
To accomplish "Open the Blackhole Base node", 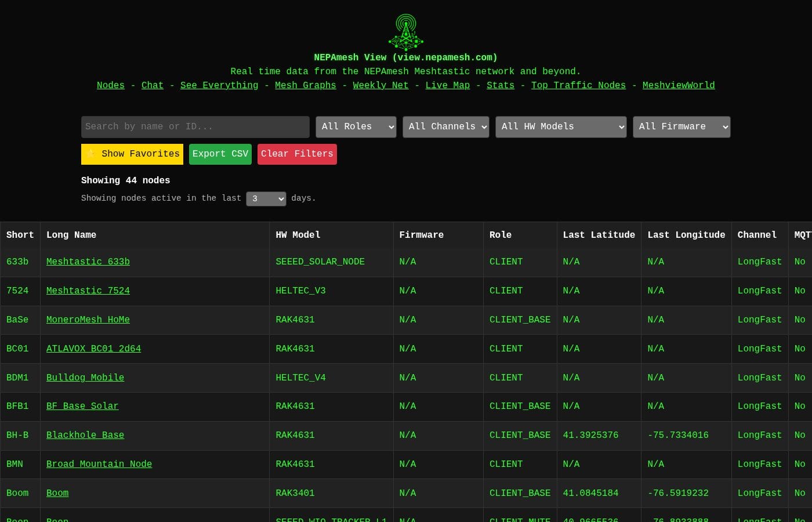I will point(85,435).
